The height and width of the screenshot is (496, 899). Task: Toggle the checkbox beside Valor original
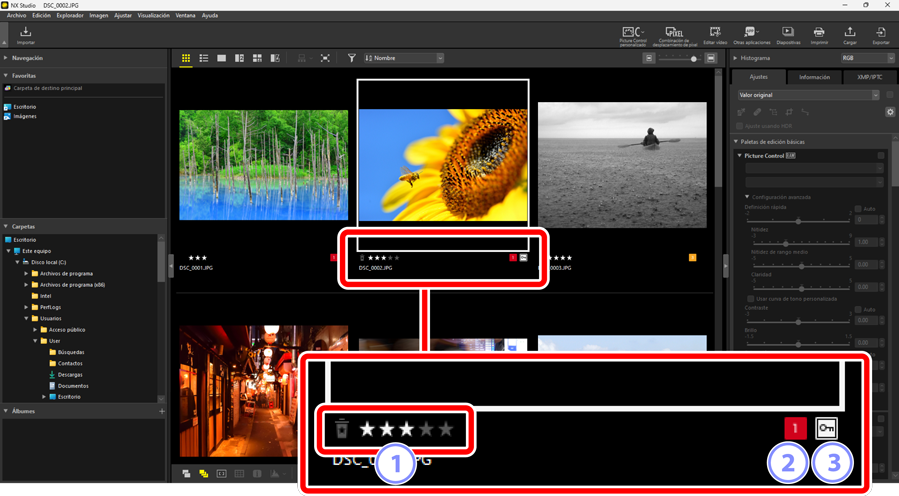[x=890, y=95]
